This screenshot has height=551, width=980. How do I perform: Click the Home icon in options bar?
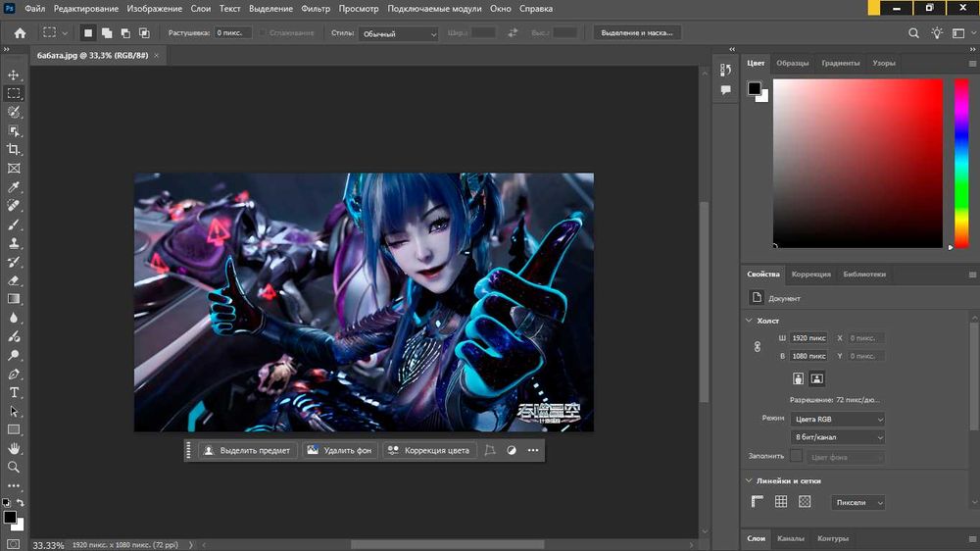(20, 32)
